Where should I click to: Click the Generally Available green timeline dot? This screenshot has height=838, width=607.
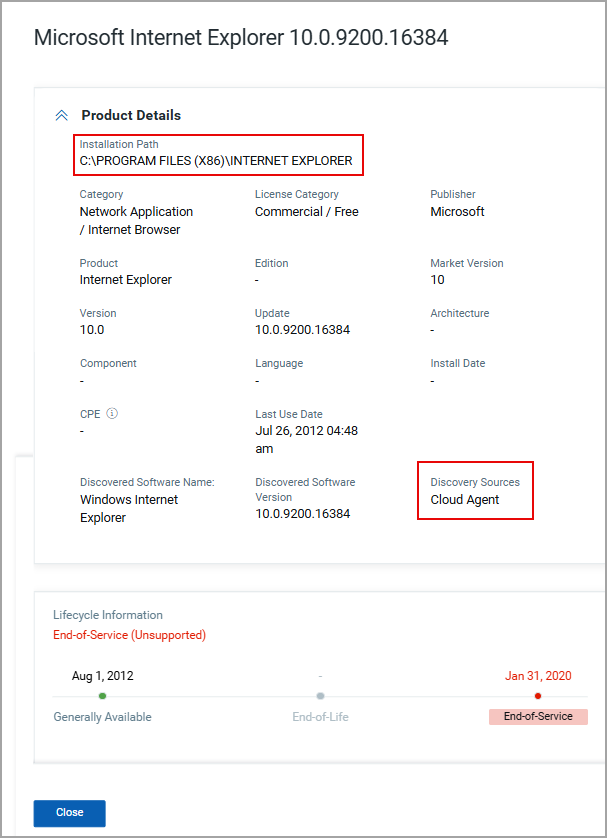[103, 696]
